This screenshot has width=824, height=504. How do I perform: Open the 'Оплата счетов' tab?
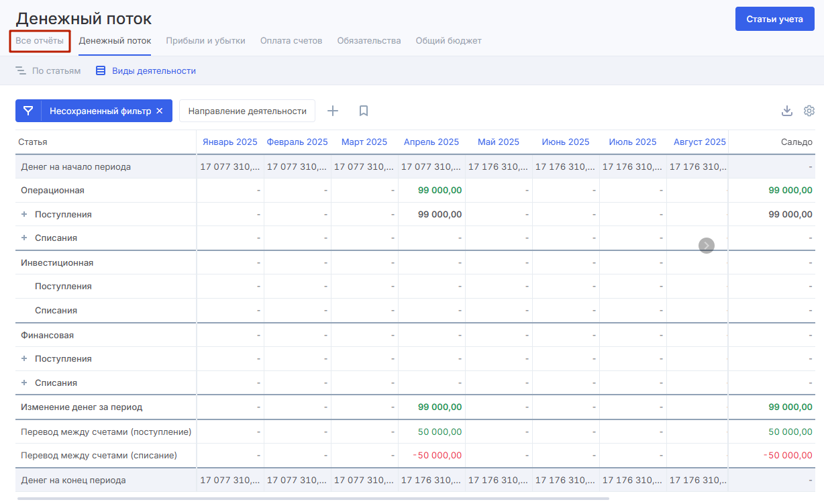(291, 41)
